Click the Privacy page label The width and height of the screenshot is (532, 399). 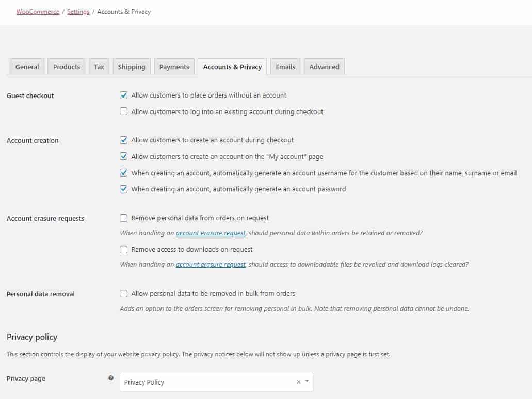tap(26, 379)
